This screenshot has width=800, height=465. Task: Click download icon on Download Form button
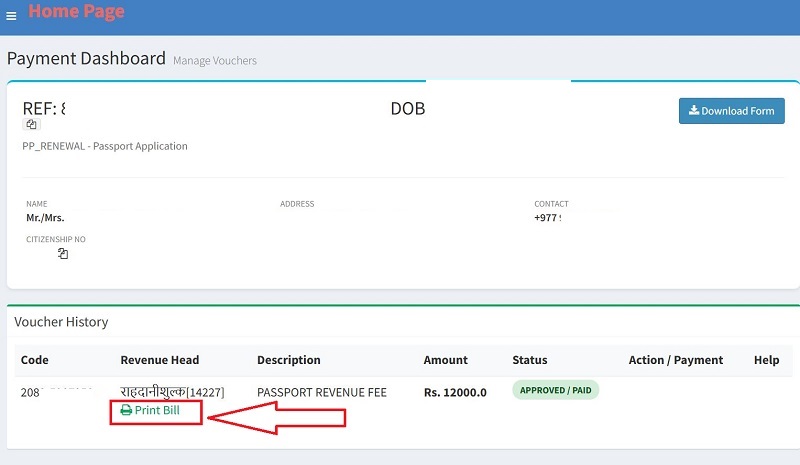click(694, 111)
